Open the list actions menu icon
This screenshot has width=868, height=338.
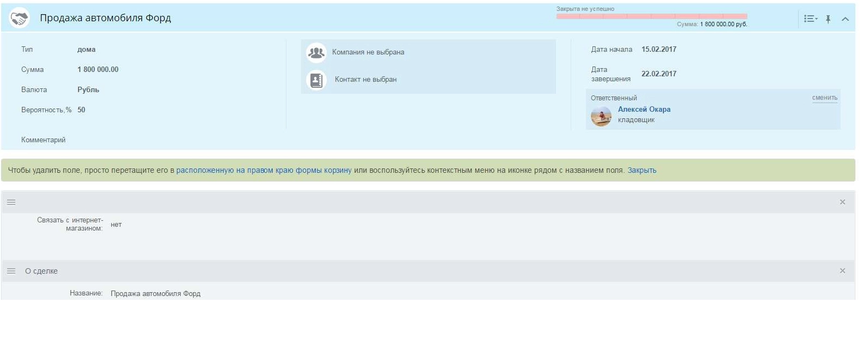(x=810, y=19)
